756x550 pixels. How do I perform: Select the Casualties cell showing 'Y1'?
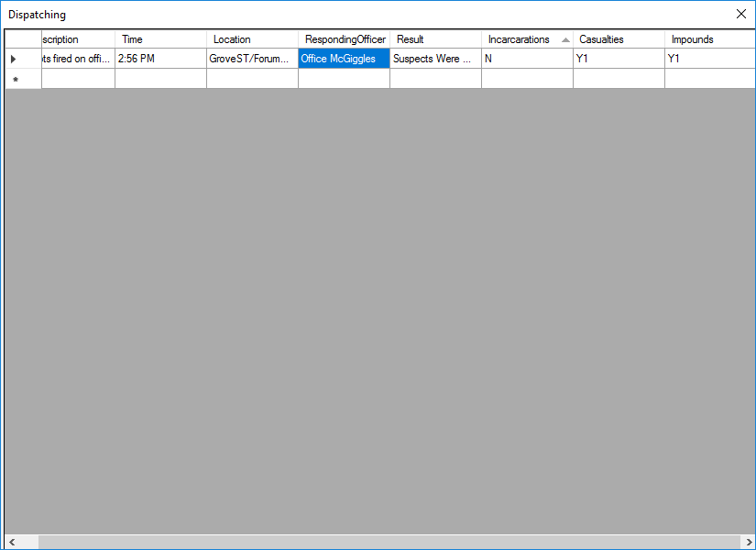[x=619, y=59]
